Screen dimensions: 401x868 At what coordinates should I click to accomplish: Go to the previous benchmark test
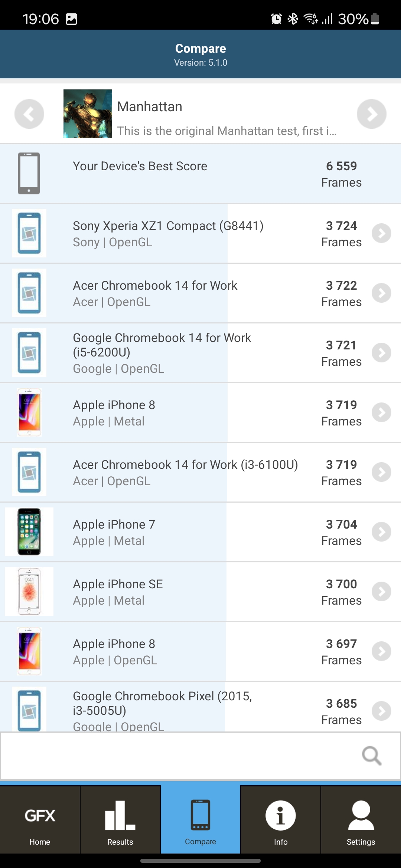[x=29, y=114]
